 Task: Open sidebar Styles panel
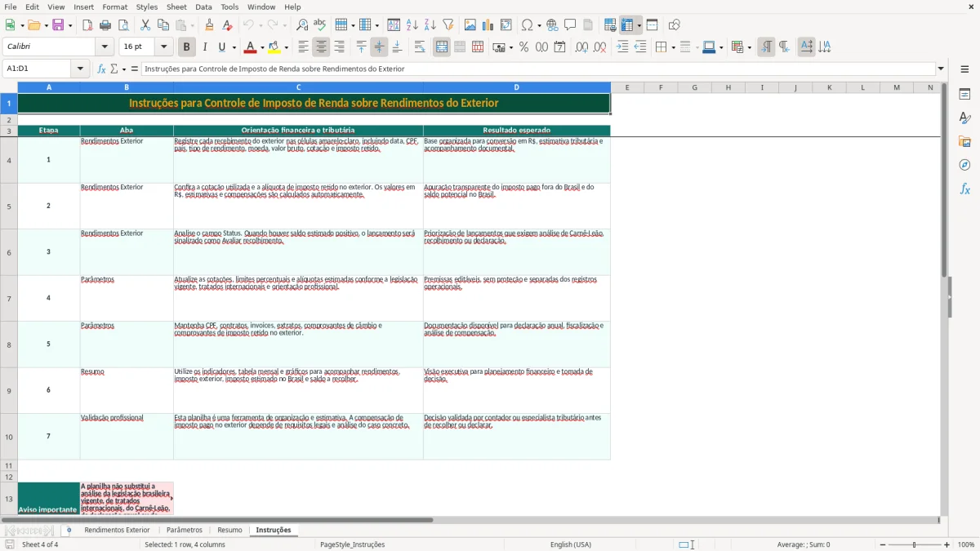[964, 118]
